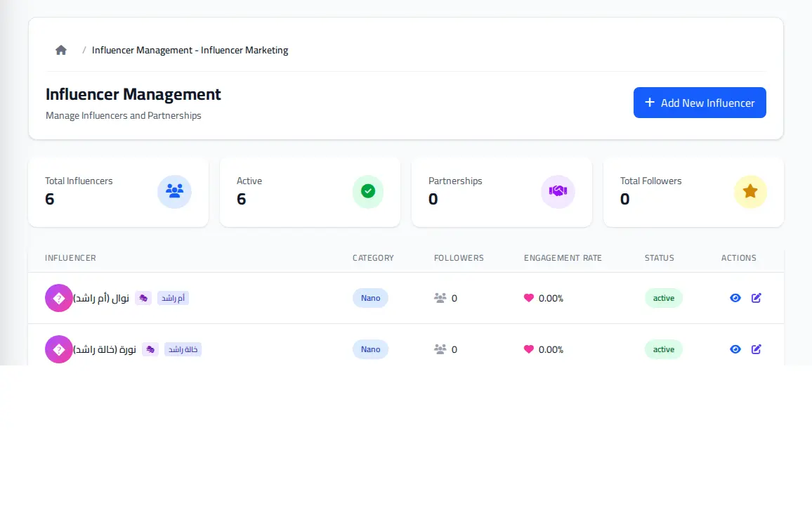Open Influencer Management breadcrumb link
Screen dimensions: 812x506
point(190,50)
